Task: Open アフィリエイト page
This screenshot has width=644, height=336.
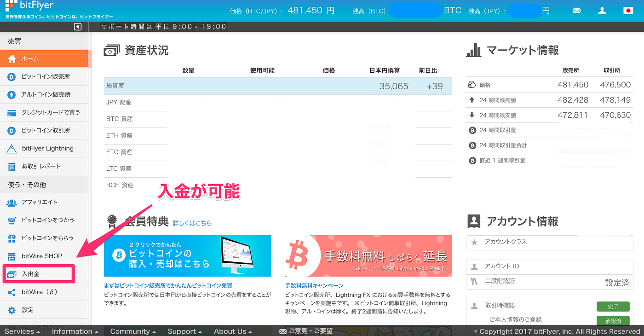Action: point(44,203)
